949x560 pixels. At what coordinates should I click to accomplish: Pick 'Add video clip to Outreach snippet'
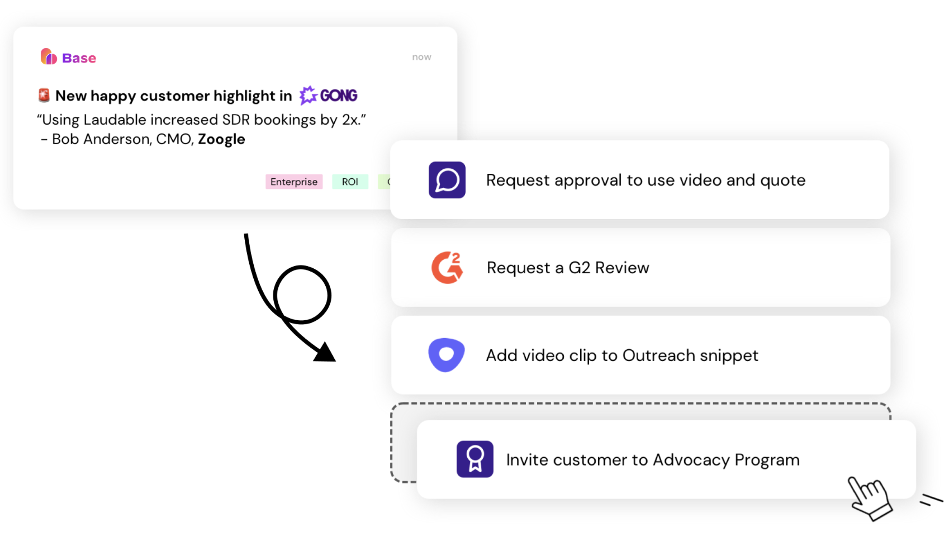click(x=622, y=355)
